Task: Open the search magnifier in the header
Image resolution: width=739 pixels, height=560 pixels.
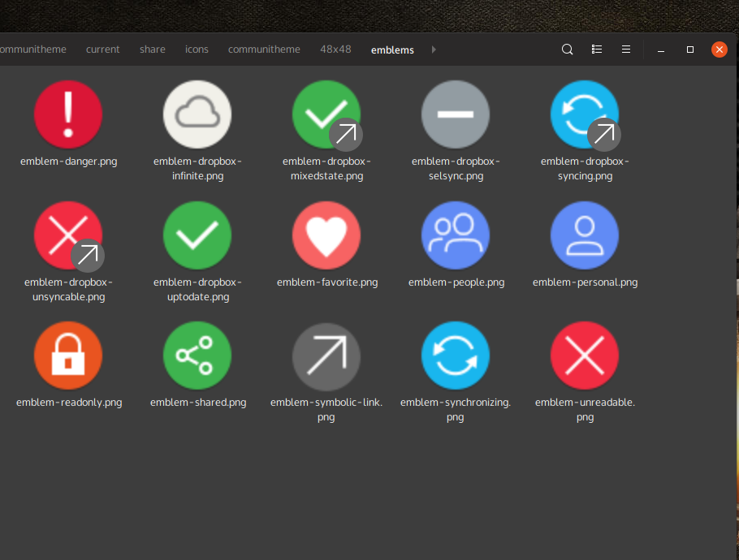Action: tap(568, 50)
